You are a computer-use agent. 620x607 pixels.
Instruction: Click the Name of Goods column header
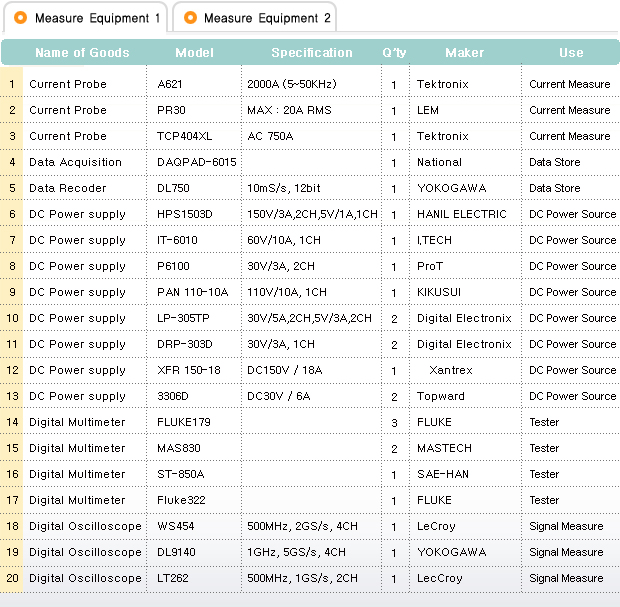[x=82, y=53]
